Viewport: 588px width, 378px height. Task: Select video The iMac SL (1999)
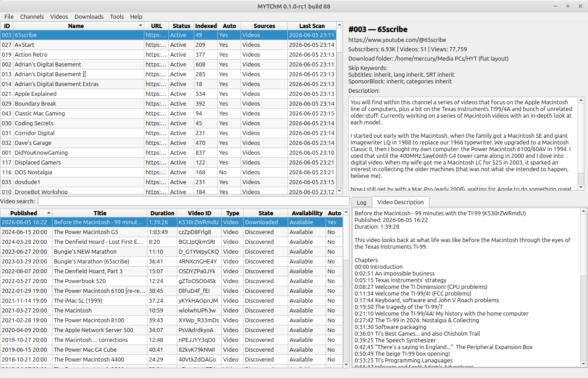[x=171, y=300]
